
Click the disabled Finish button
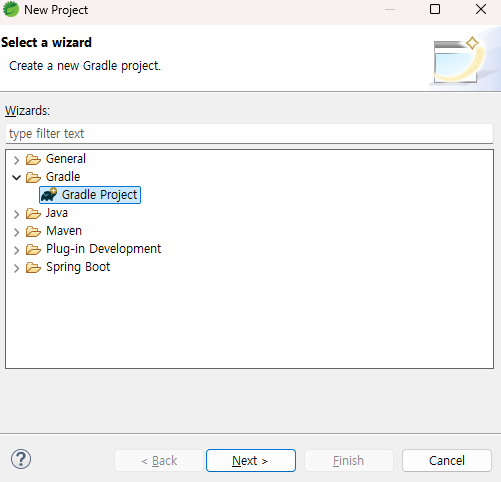pos(349,460)
